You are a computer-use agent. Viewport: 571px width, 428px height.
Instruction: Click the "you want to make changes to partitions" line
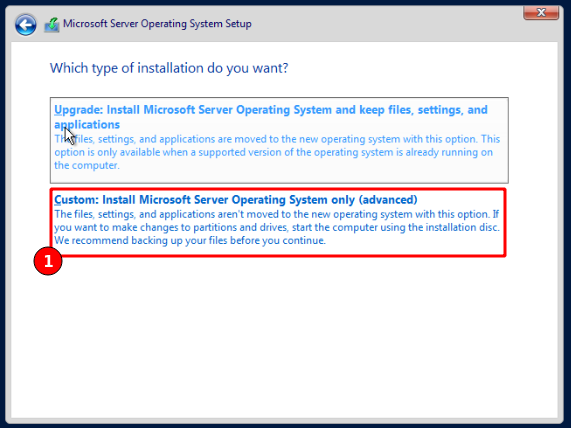(277, 227)
